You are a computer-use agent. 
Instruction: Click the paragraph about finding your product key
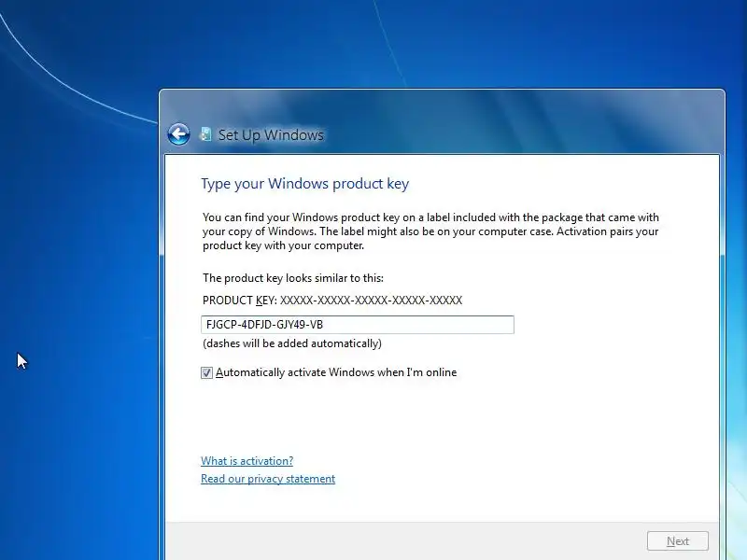coord(430,231)
